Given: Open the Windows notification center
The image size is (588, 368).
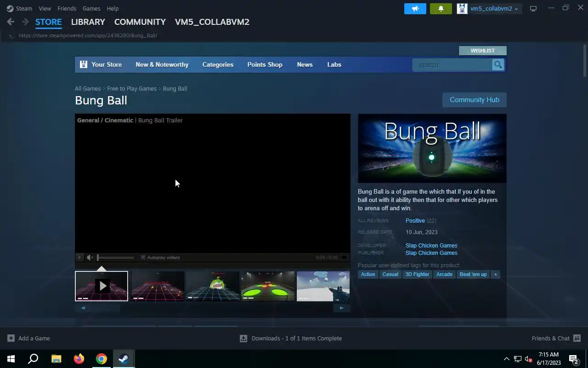Looking at the screenshot, I should (x=573, y=359).
